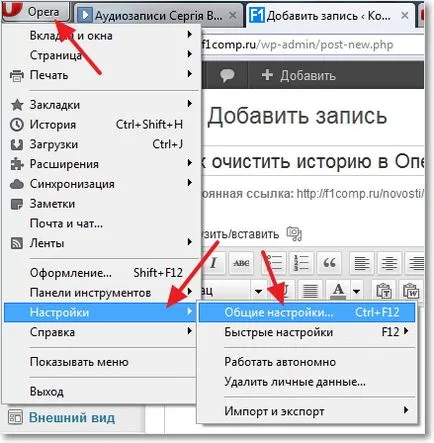Open the Страница submenu
Screen dimensions: 434x443
(x=101, y=55)
